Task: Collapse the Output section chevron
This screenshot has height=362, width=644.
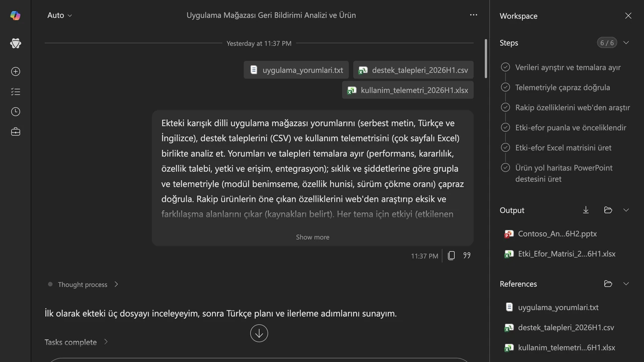Action: (626, 210)
